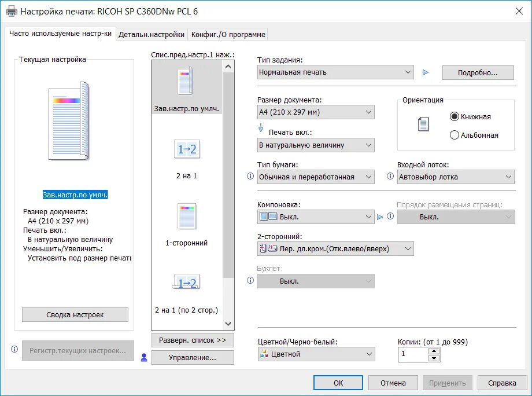Decrease copies with the down stepper arrow
532x396 pixels.
pyautogui.click(x=434, y=358)
